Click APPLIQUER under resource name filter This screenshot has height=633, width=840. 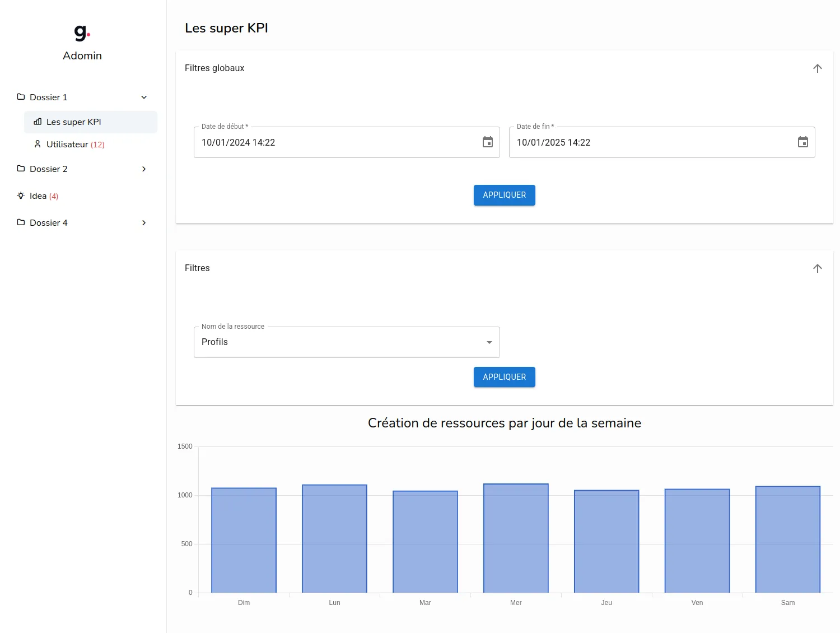pyautogui.click(x=505, y=377)
